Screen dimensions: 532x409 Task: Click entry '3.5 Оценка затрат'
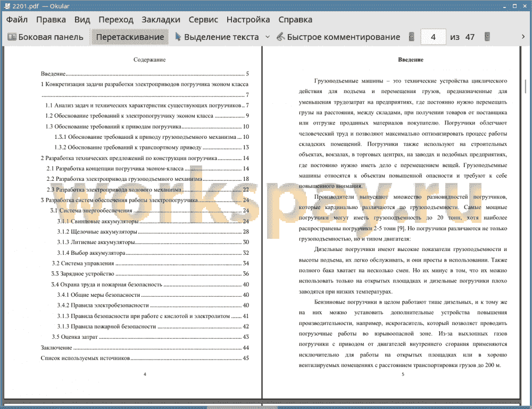(151, 337)
